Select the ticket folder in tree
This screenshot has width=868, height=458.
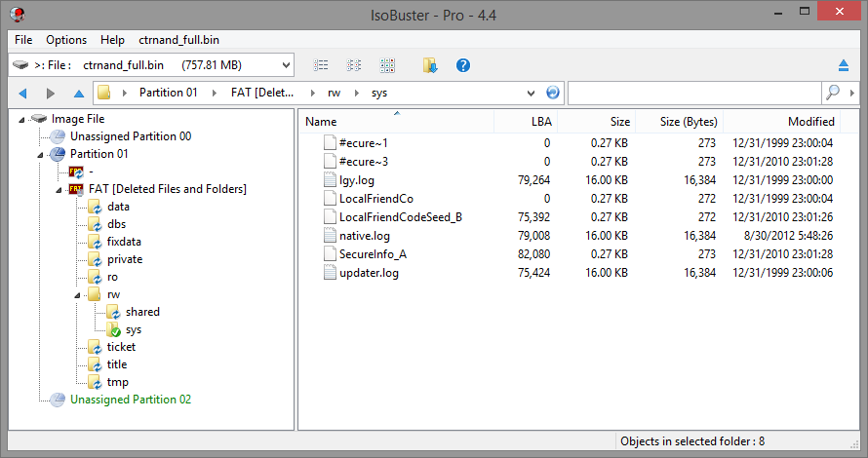121,347
